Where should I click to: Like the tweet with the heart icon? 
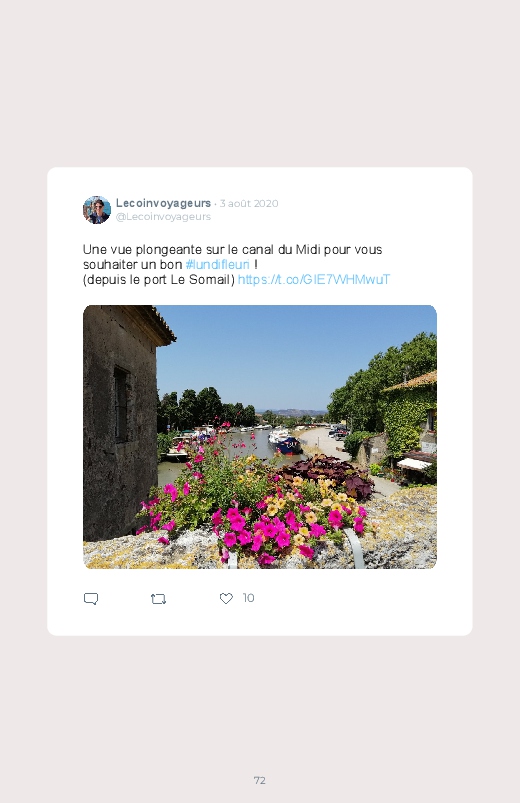pos(226,598)
